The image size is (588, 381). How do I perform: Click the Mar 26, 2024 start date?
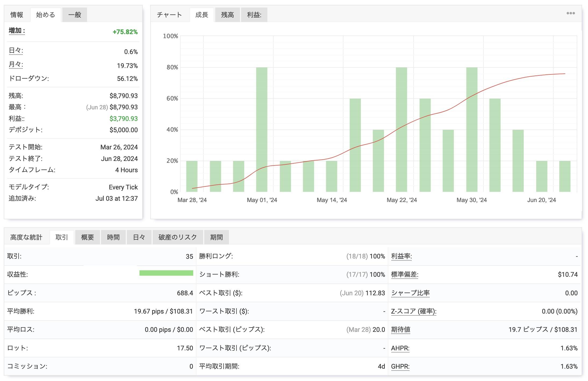119,147
